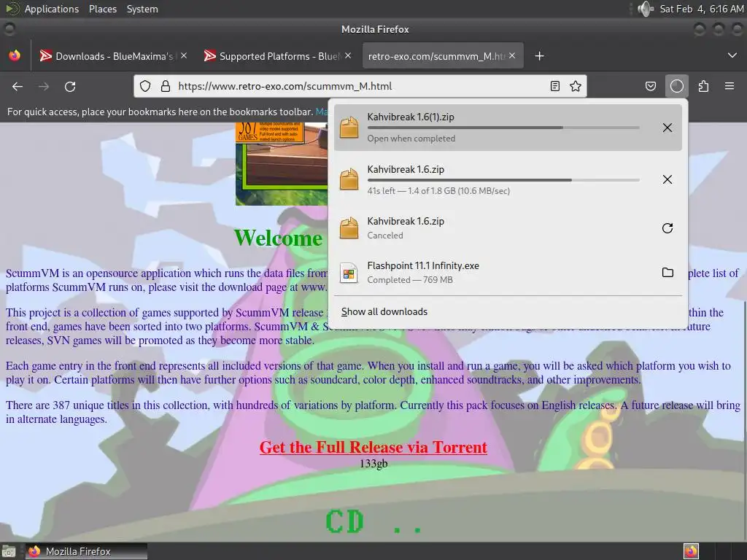Close the Downloads - BlueMaxima's tab
The image size is (747, 560).
(184, 55)
